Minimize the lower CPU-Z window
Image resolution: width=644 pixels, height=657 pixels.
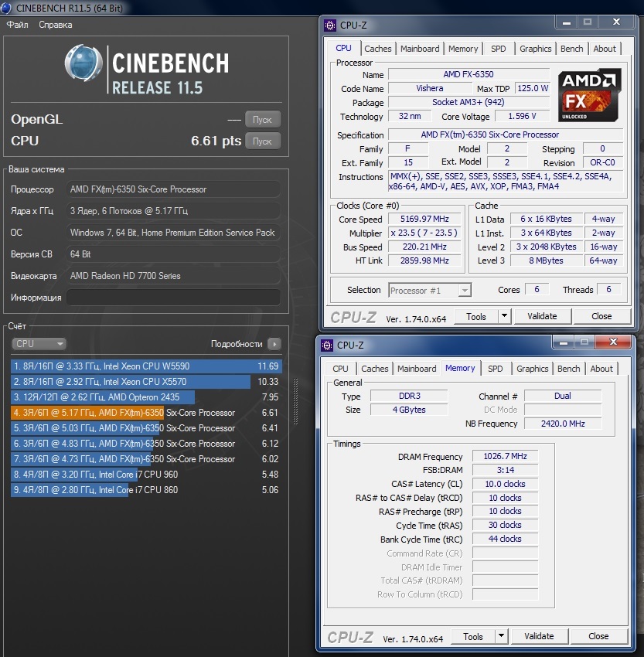pyautogui.click(x=564, y=342)
